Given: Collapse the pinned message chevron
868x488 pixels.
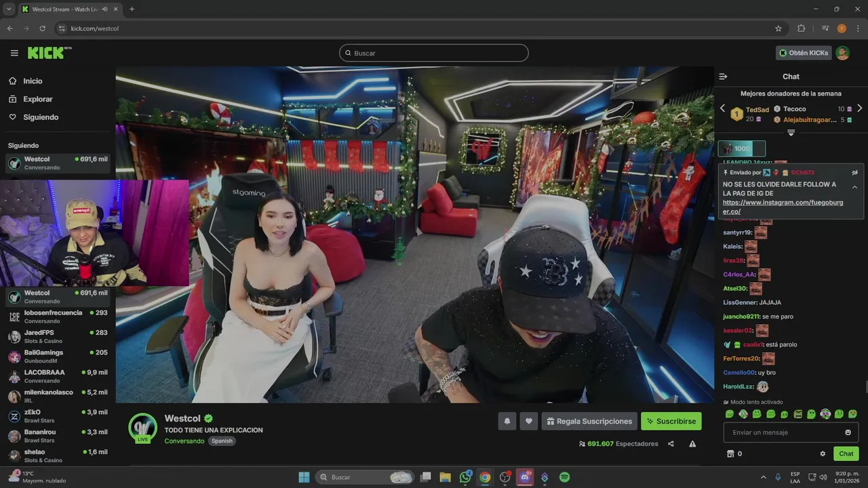Looking at the screenshot, I should [x=855, y=187].
